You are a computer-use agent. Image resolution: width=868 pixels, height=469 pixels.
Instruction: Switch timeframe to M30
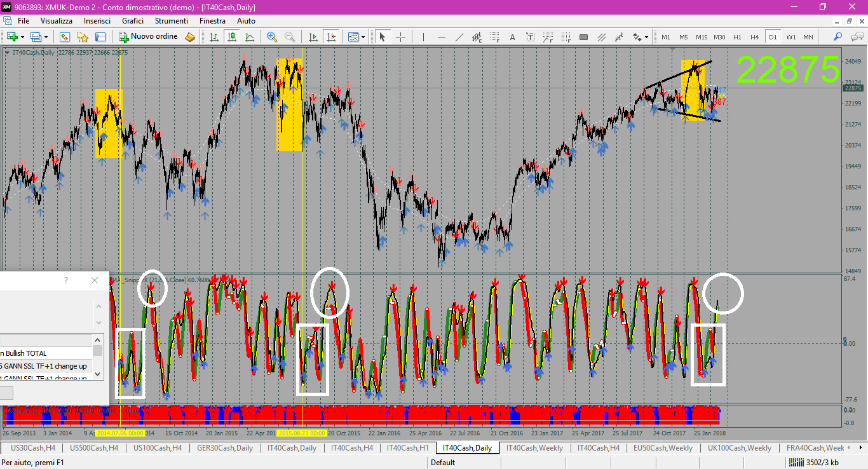pyautogui.click(x=719, y=37)
